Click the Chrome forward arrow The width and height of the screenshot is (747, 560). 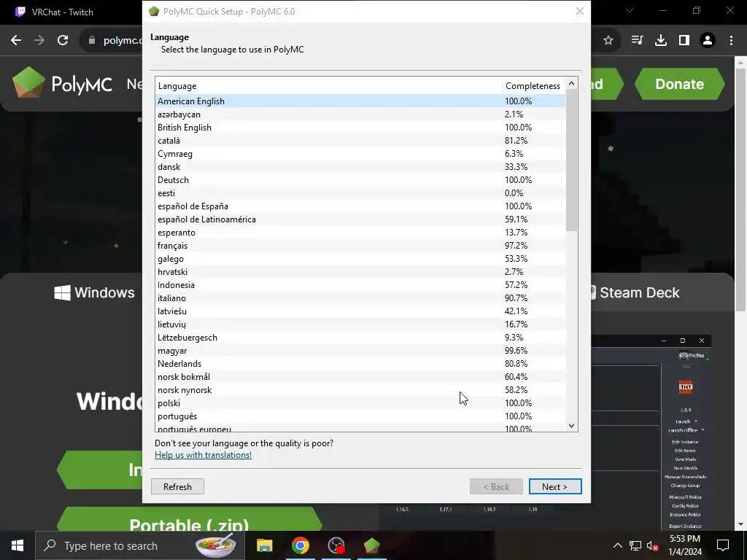click(x=39, y=41)
